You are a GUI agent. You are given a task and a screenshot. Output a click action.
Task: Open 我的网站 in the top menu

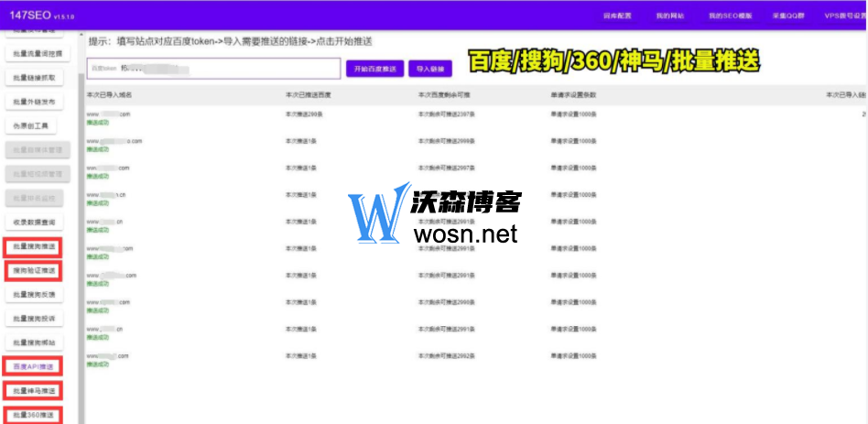669,16
